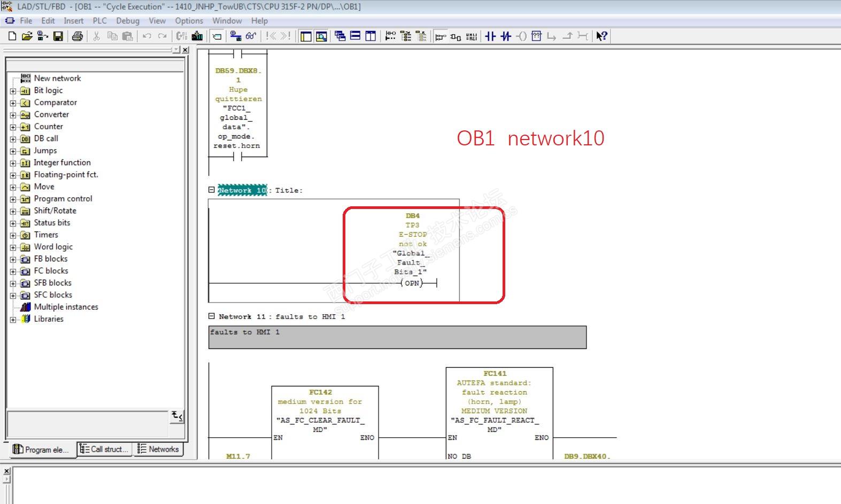Open the PLC menu
Screen dimensions: 841x504
(100, 21)
